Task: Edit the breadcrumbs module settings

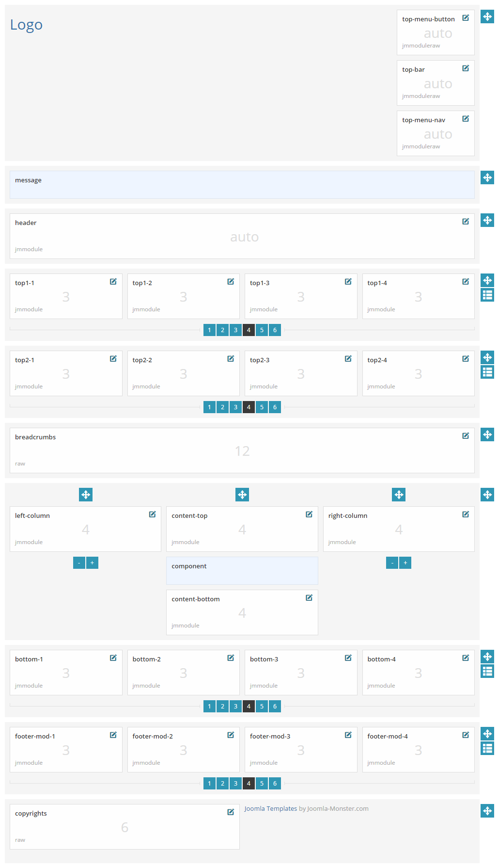Action: click(466, 436)
